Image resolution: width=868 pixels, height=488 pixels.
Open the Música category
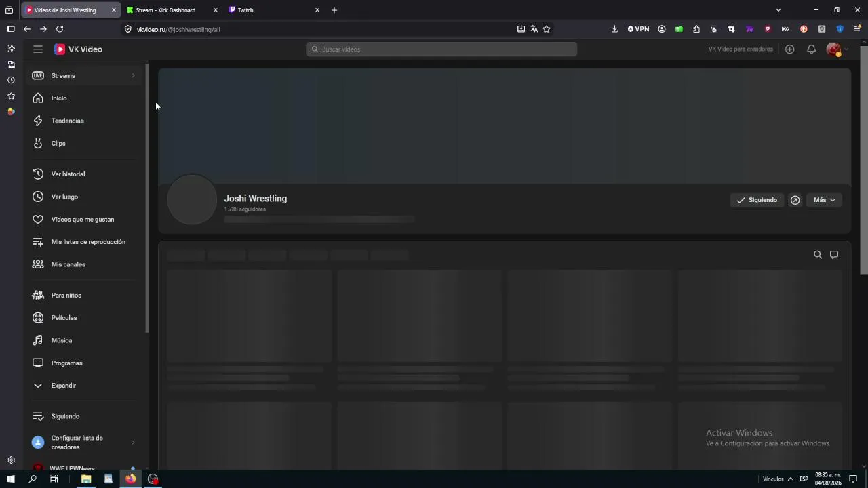coord(84,340)
